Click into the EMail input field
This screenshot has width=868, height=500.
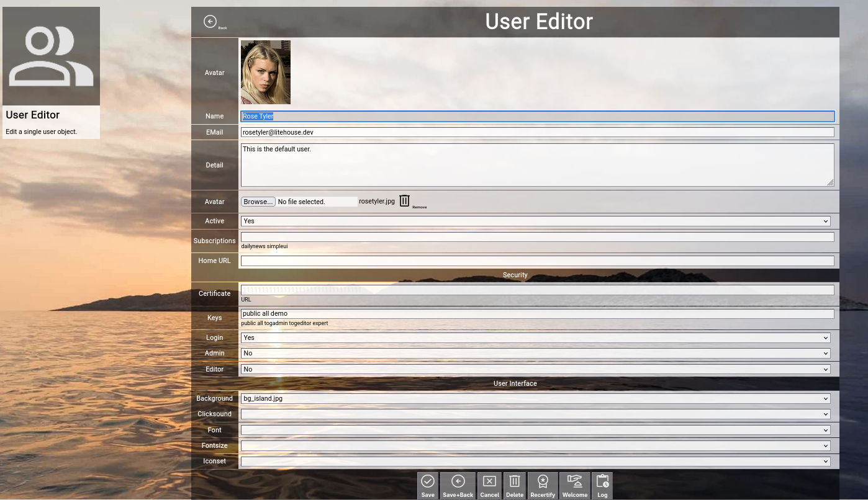pos(536,132)
